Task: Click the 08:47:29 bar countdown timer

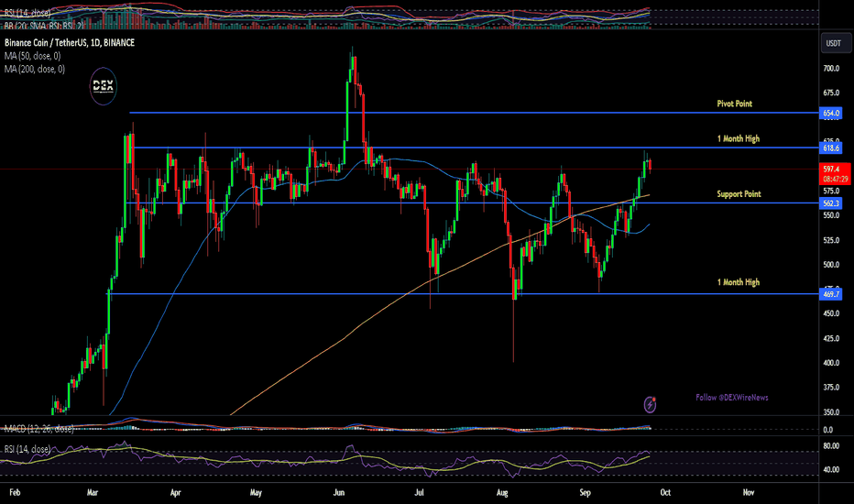Action: pyautogui.click(x=835, y=180)
